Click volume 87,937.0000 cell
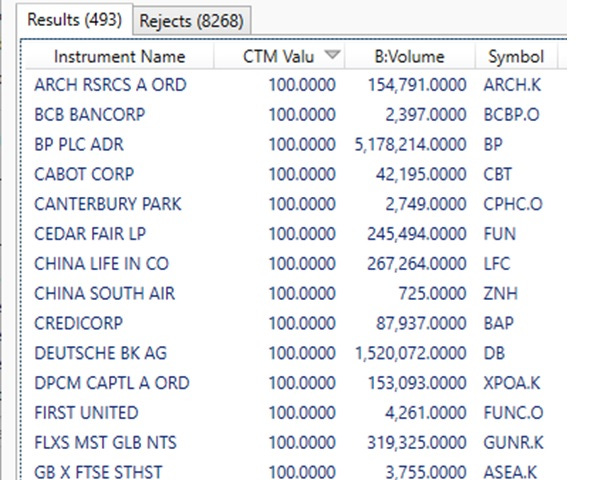This screenshot has height=480, width=600. tap(421, 323)
